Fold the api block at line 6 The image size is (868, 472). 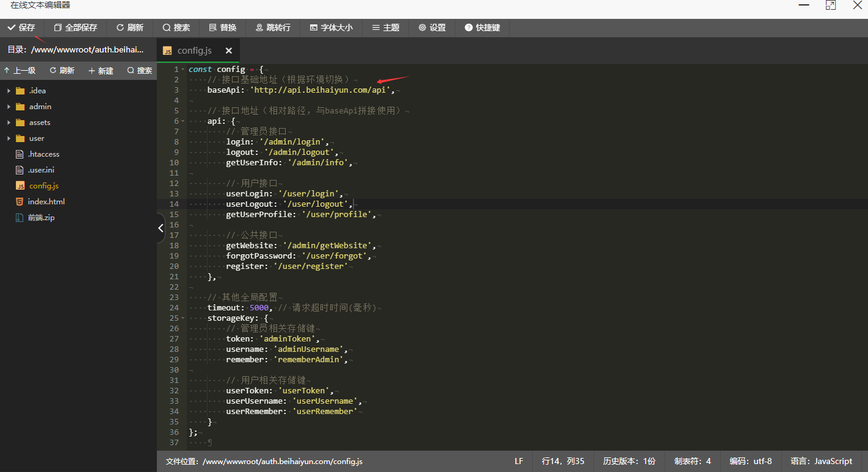coord(183,121)
